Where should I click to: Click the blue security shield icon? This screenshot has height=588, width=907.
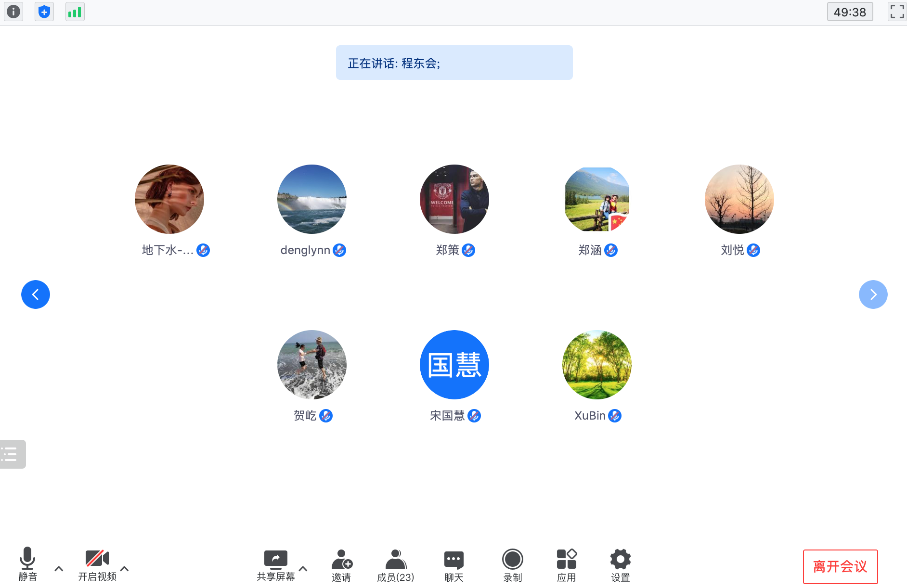pyautogui.click(x=44, y=12)
